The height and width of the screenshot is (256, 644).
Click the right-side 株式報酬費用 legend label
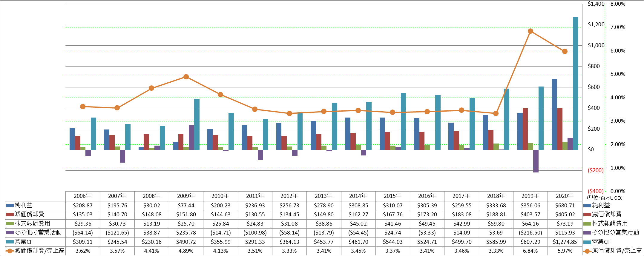point(610,223)
